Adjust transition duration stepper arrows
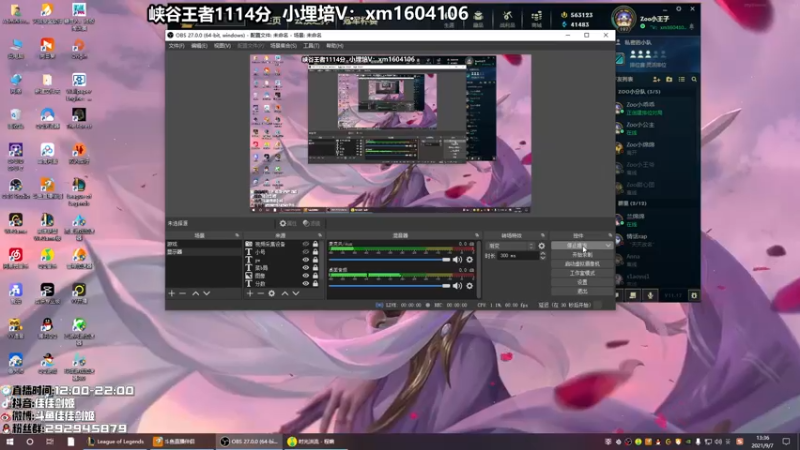Image resolution: width=800 pixels, height=450 pixels. point(542,256)
